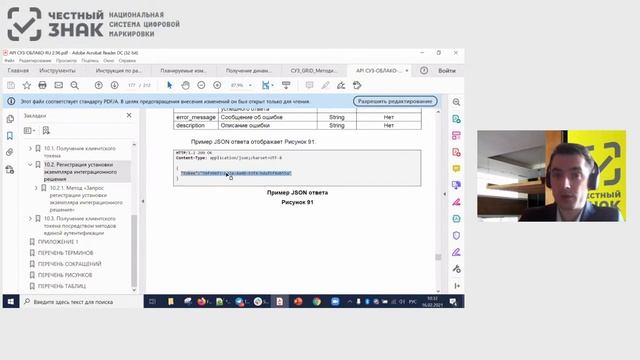This screenshot has height=360, width=640.
Task: Click the document vertical scrollbar thumb
Action: point(438,257)
